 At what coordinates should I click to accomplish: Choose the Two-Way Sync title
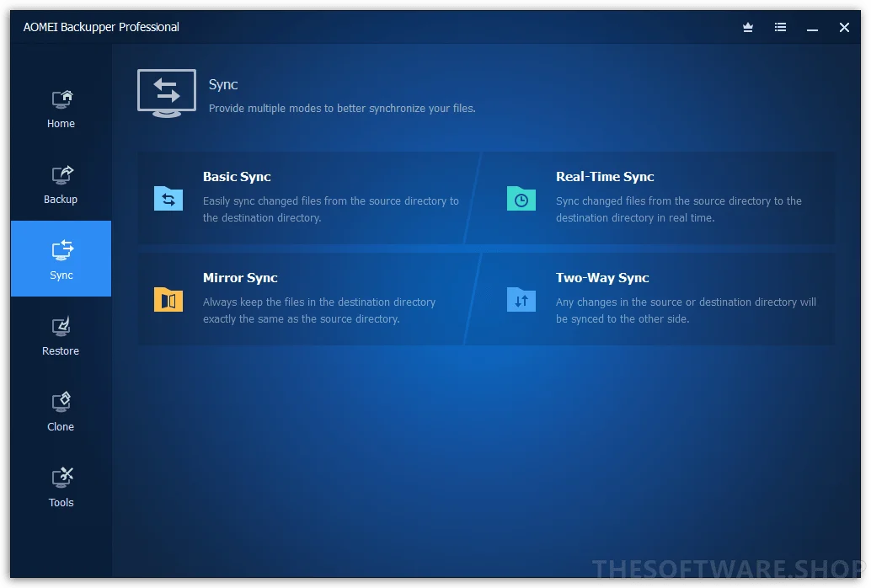(602, 278)
